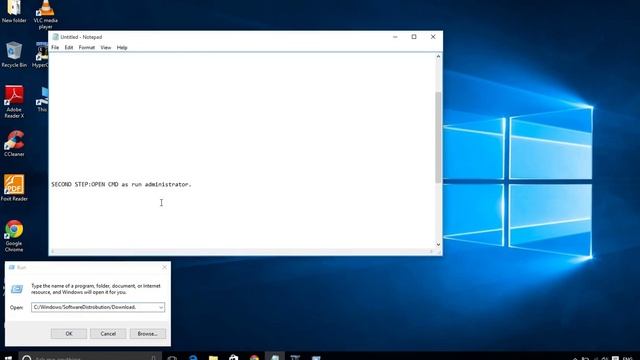Close the Run dialog

(164, 267)
